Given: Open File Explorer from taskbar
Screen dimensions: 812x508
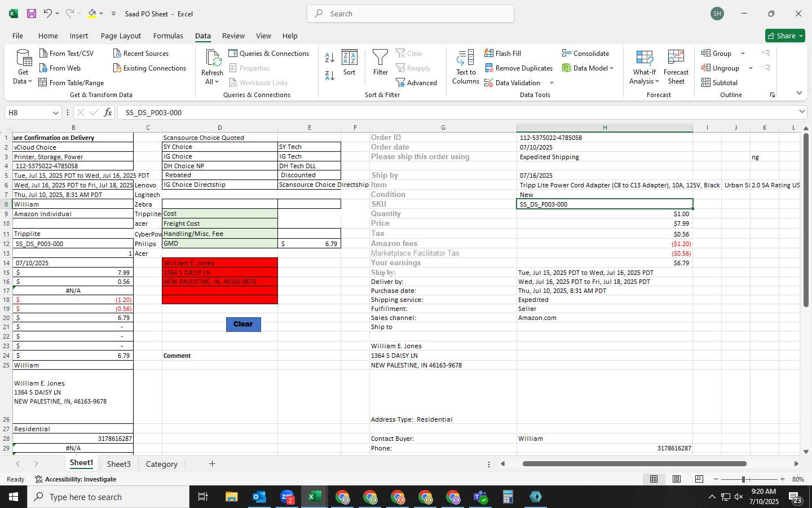Looking at the screenshot, I should (x=232, y=497).
